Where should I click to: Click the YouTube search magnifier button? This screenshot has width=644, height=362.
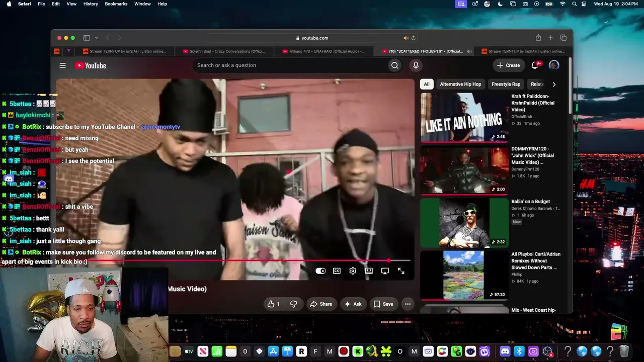[395, 65]
